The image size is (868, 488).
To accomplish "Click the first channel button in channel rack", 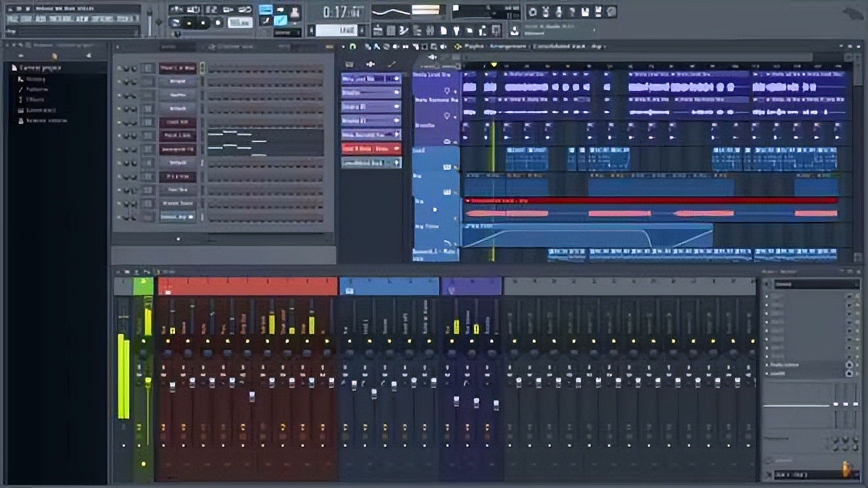I will (177, 68).
